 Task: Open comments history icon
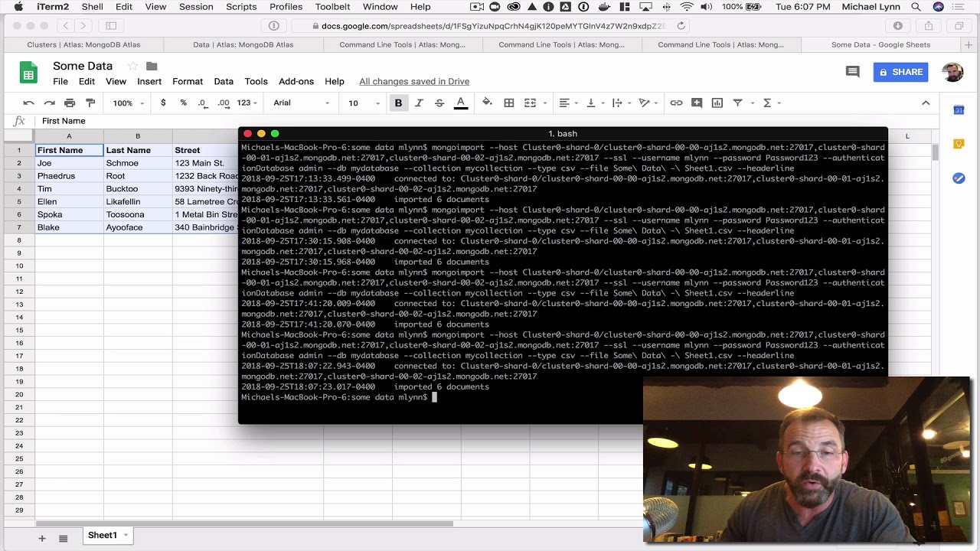(852, 72)
